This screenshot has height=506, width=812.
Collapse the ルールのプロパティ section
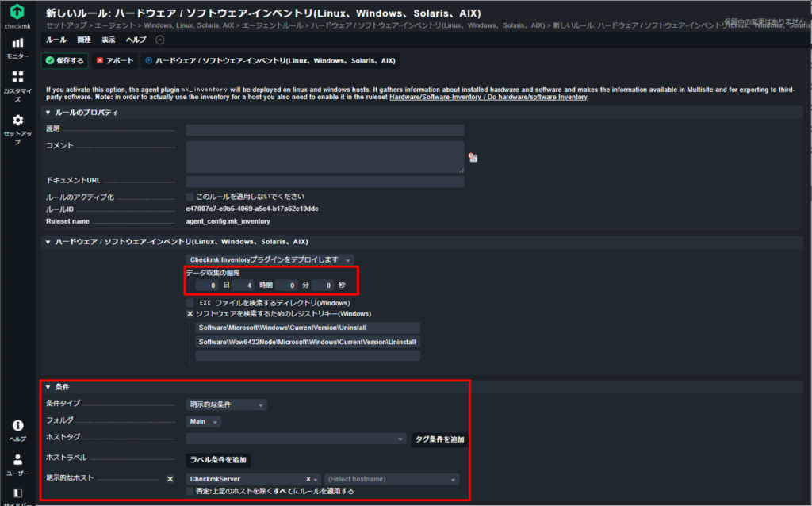48,113
